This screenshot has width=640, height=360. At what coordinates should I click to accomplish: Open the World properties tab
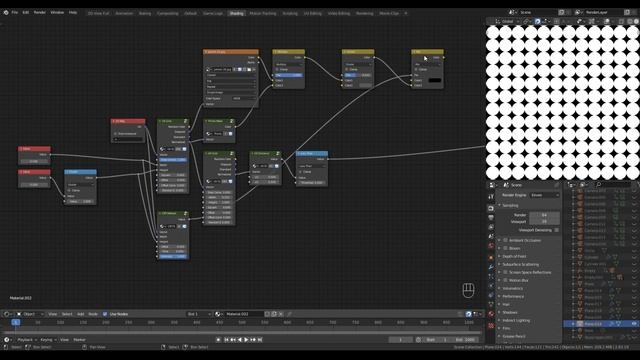tap(491, 246)
